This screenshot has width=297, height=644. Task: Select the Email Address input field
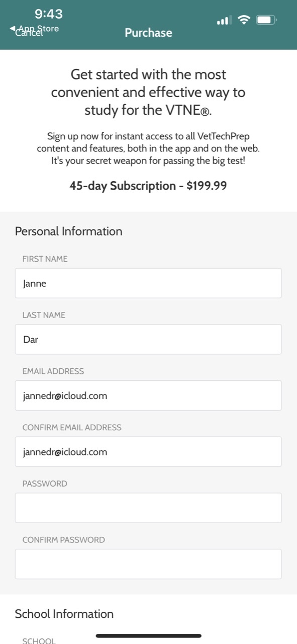click(148, 395)
